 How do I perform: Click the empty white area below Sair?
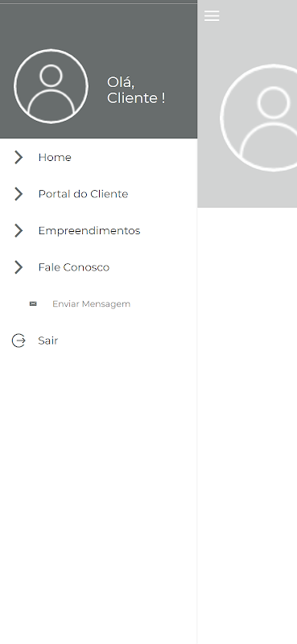coord(98,493)
